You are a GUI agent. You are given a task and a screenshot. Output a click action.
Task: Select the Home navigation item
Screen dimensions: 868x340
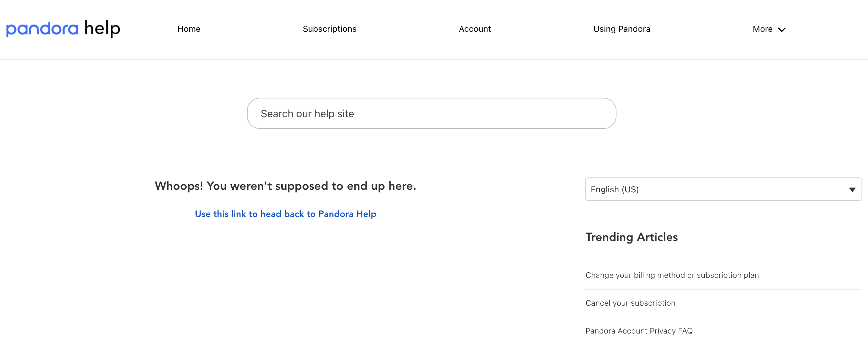point(189,29)
